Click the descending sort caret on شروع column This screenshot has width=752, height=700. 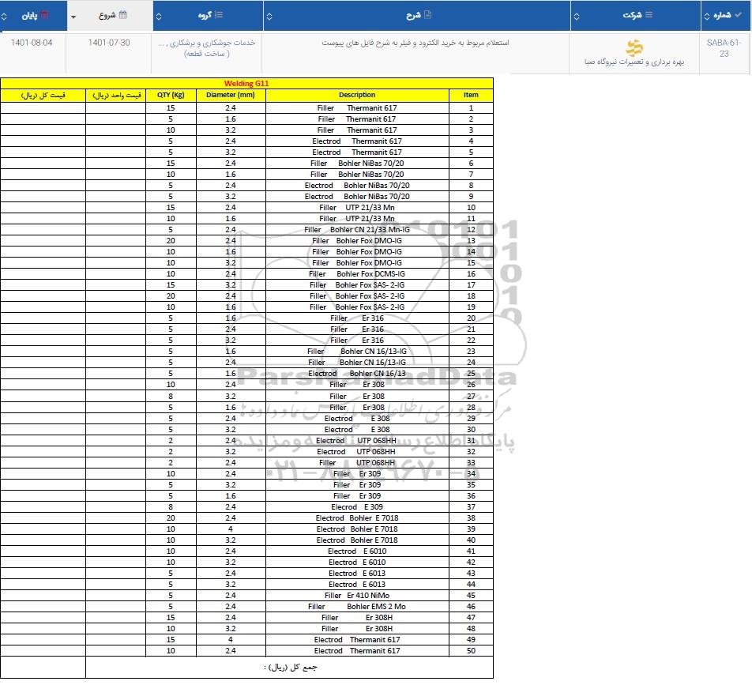click(73, 17)
